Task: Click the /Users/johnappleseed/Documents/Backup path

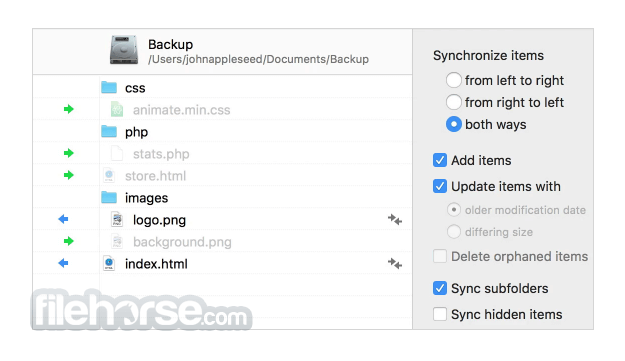Action: [x=258, y=59]
